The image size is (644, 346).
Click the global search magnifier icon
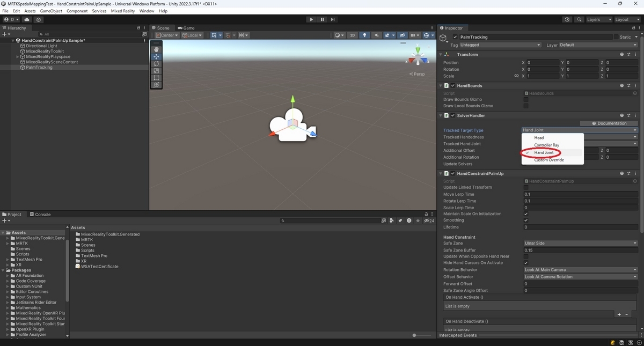(x=579, y=19)
